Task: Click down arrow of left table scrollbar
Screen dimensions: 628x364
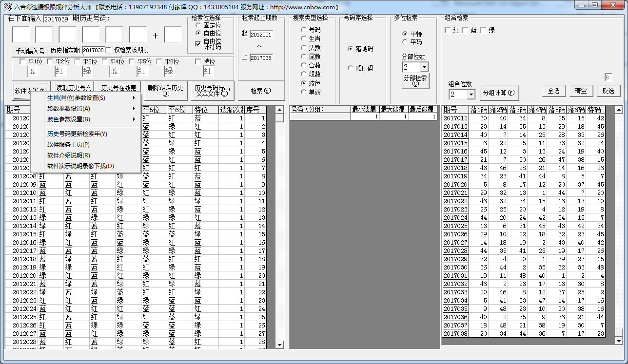Action: [x=279, y=345]
